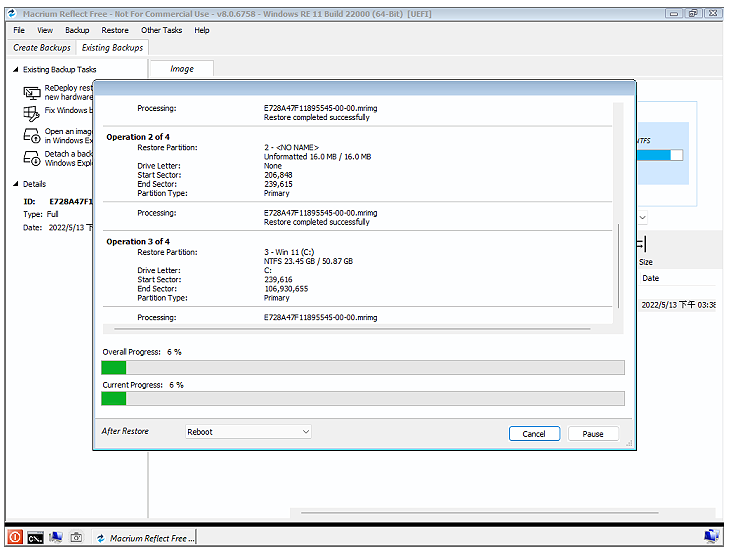Viewport: 729px width, 550px height.
Task: Click the screenshot camera icon in taskbar
Action: click(76, 537)
